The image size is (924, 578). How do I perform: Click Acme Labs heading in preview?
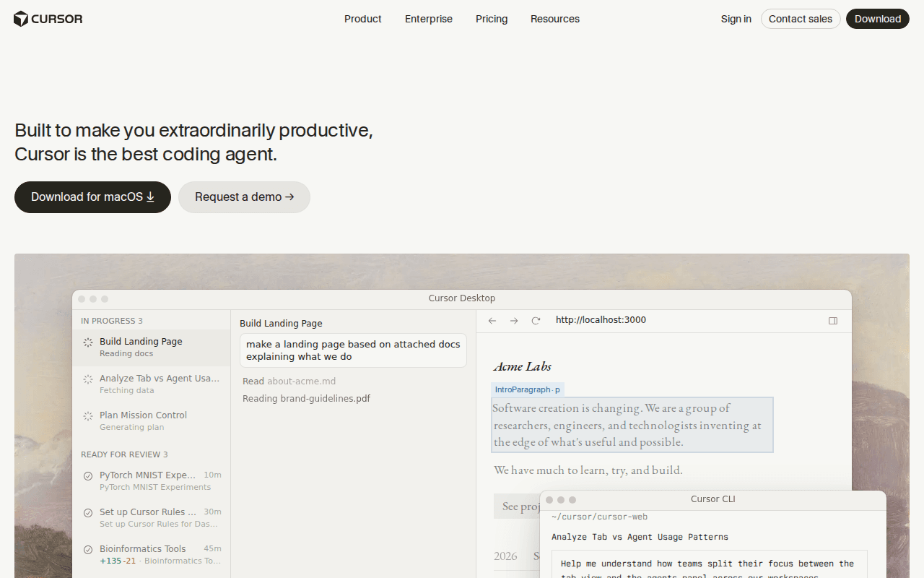(523, 366)
